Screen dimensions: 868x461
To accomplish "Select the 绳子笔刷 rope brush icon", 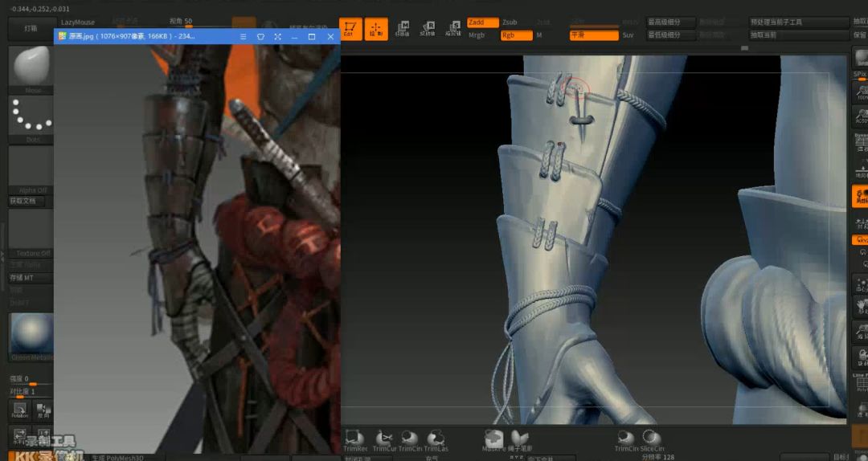I will click(520, 441).
